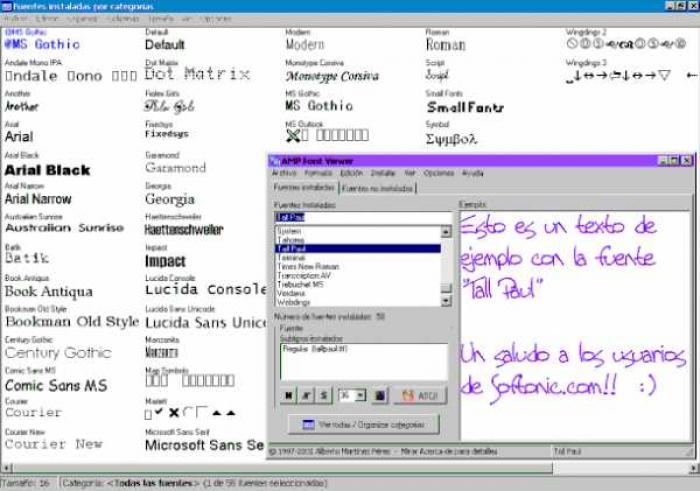This screenshot has height=491, width=700.
Task: Click the font list scrollbar thumb
Action: [446, 288]
